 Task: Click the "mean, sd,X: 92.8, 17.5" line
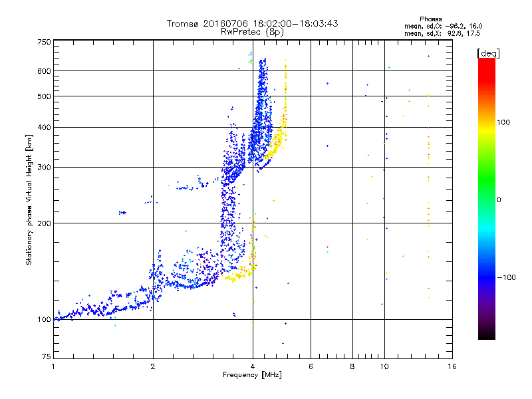coord(442,33)
